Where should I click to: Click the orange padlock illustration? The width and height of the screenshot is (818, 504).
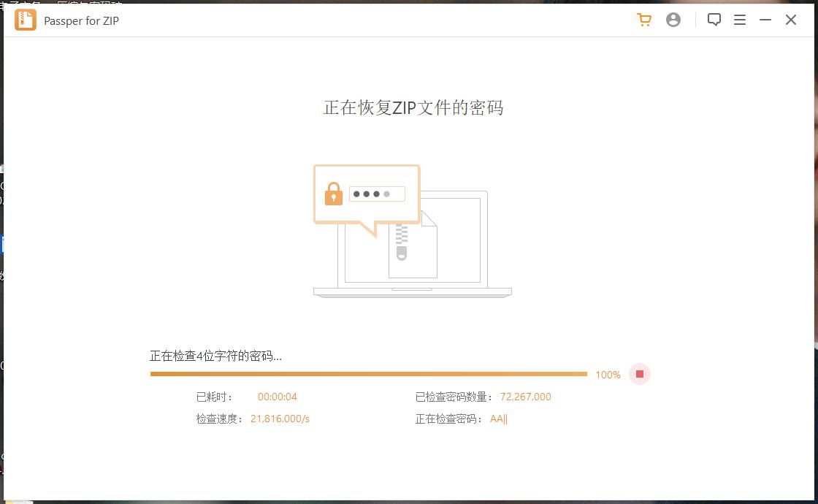pyautogui.click(x=333, y=194)
